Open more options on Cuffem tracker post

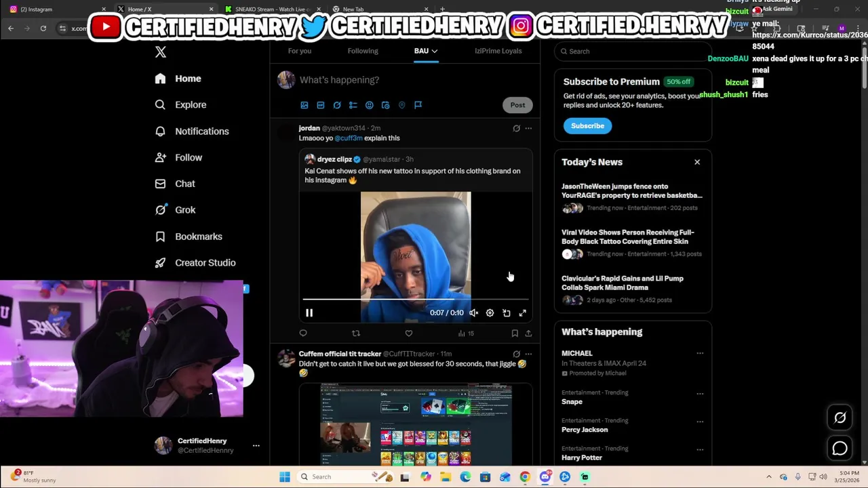(528, 354)
